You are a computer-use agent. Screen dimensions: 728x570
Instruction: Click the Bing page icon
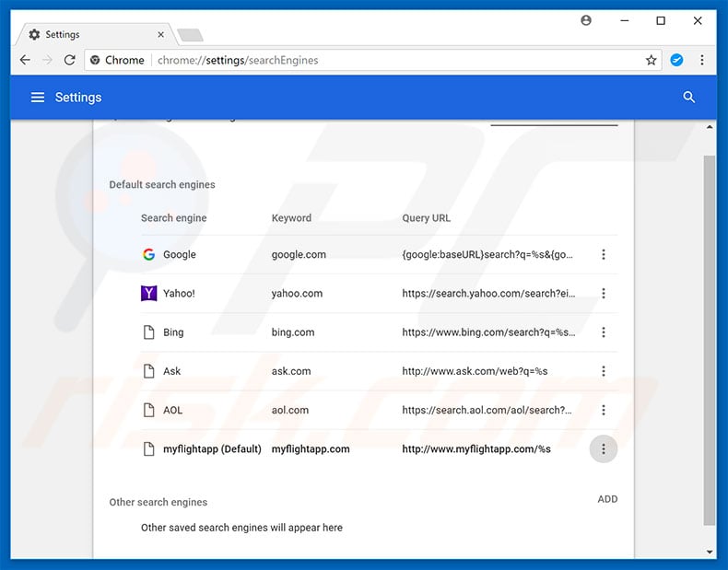[148, 332]
